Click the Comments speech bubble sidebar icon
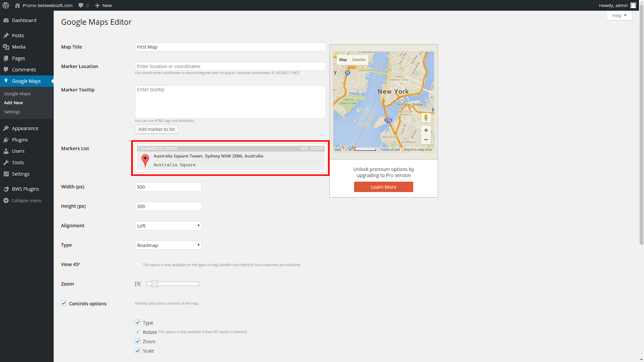The image size is (644, 362). [6, 70]
